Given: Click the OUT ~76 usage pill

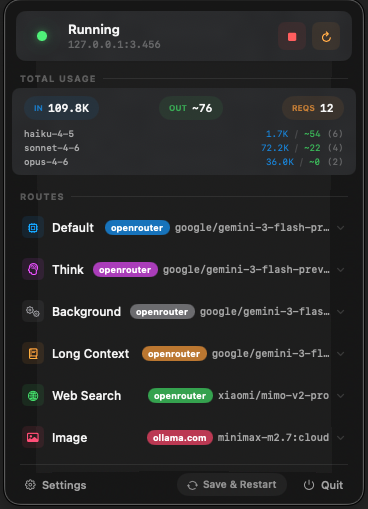Looking at the screenshot, I should pyautogui.click(x=191, y=108).
